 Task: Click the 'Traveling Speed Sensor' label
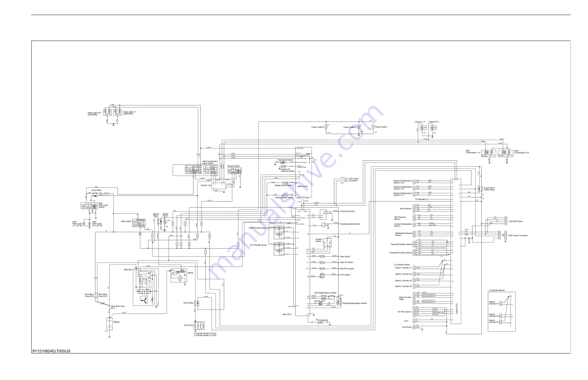tap(350, 224)
